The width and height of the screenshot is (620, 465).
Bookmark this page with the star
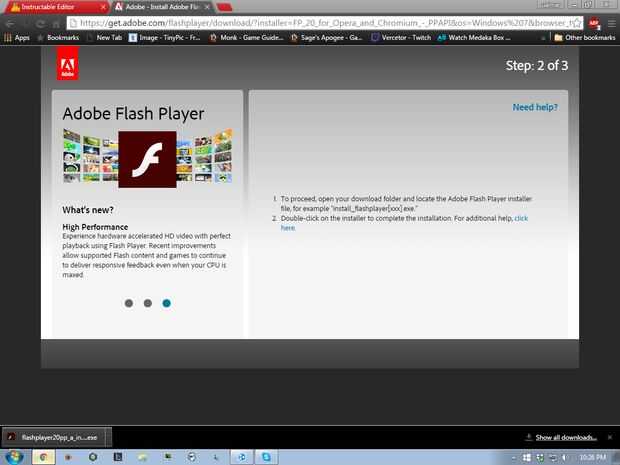click(577, 23)
